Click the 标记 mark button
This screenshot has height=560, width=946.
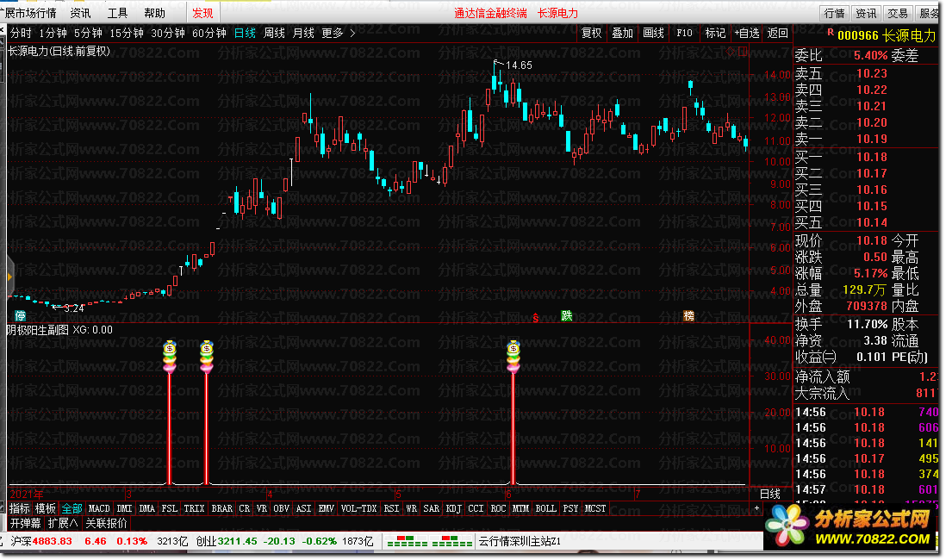click(x=716, y=34)
